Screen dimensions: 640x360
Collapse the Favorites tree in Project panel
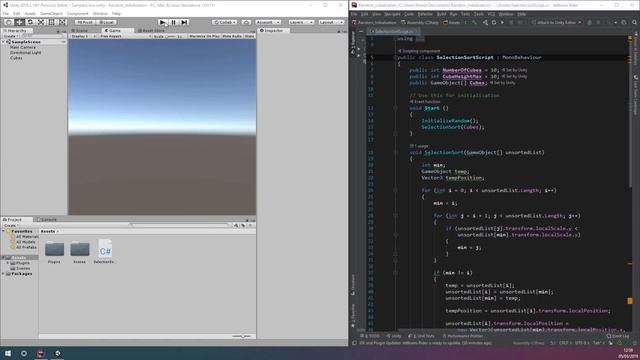(x=4, y=231)
